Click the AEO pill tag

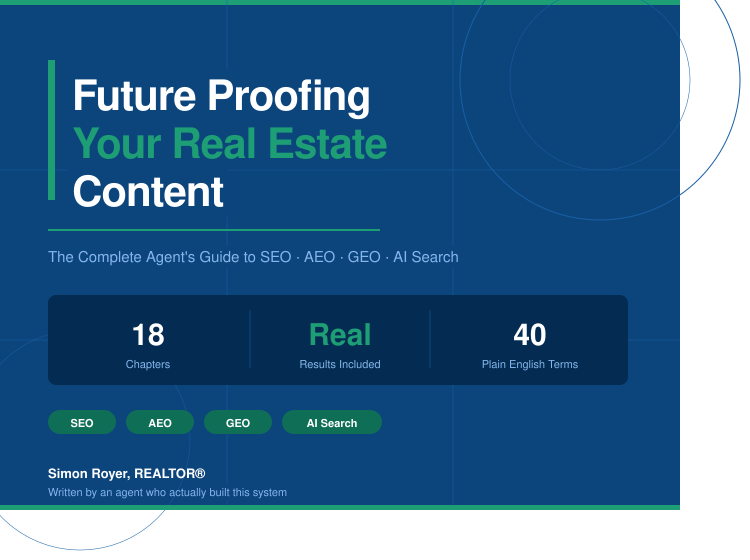[160, 422]
